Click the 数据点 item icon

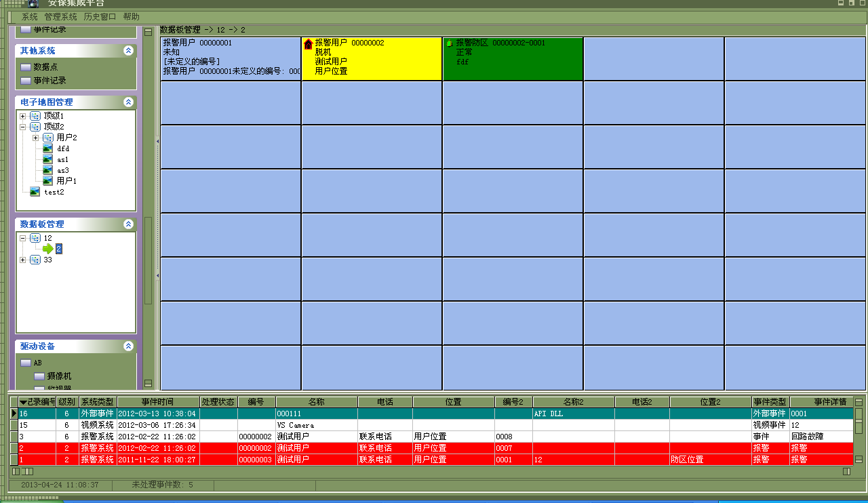coord(26,67)
